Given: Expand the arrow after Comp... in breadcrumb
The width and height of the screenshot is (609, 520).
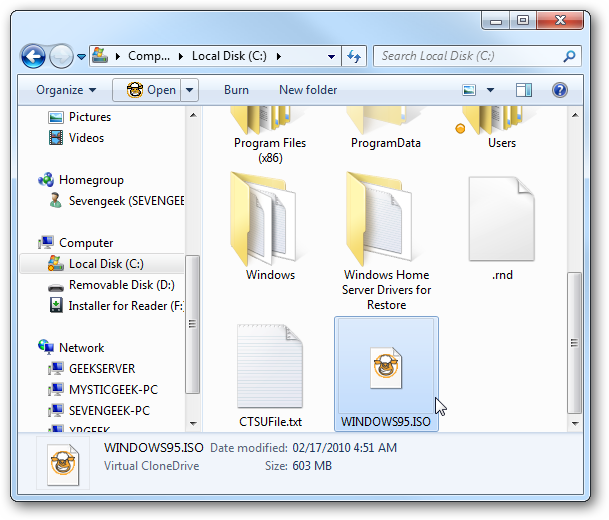Looking at the screenshot, I should click(181, 57).
